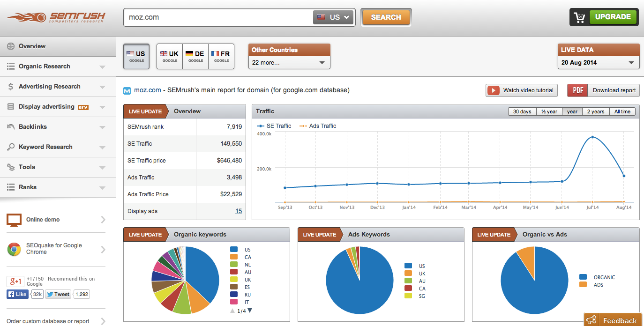Select the FR Google database button
This screenshot has height=326, width=644.
point(221,57)
